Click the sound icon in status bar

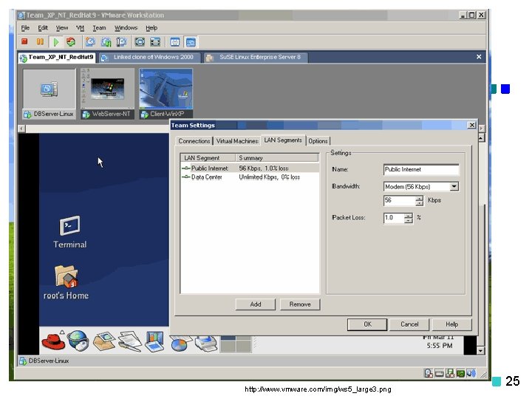click(x=471, y=374)
